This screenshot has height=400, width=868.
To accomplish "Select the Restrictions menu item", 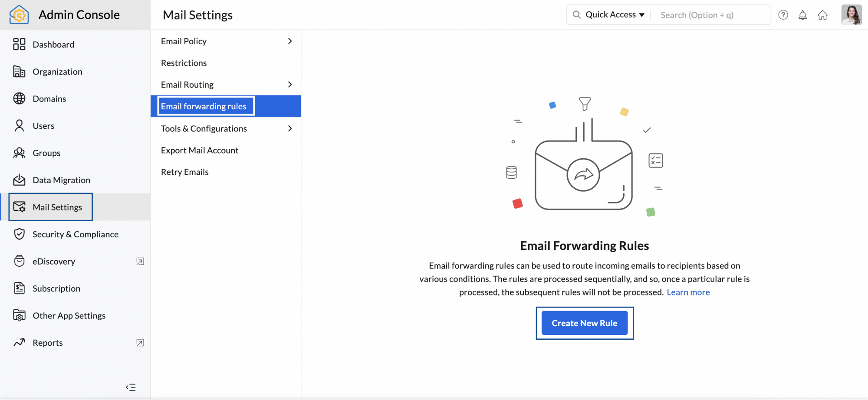I will point(184,63).
